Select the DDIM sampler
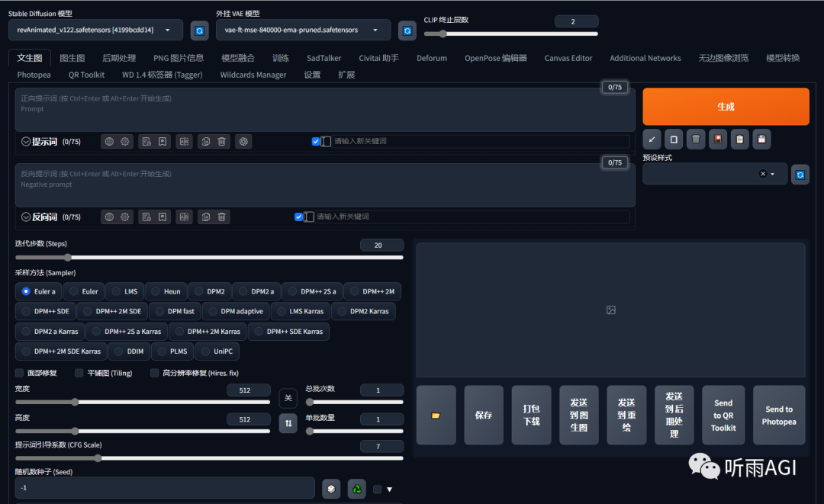Viewport: 824px width, 504px height. [x=129, y=352]
